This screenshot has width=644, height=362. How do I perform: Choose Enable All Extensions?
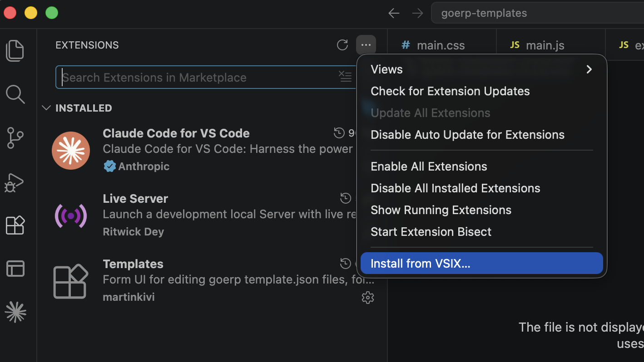tap(481, 166)
